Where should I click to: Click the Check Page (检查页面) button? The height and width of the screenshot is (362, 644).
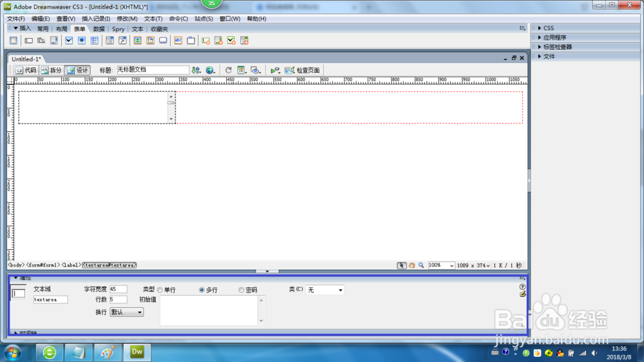tap(303, 70)
